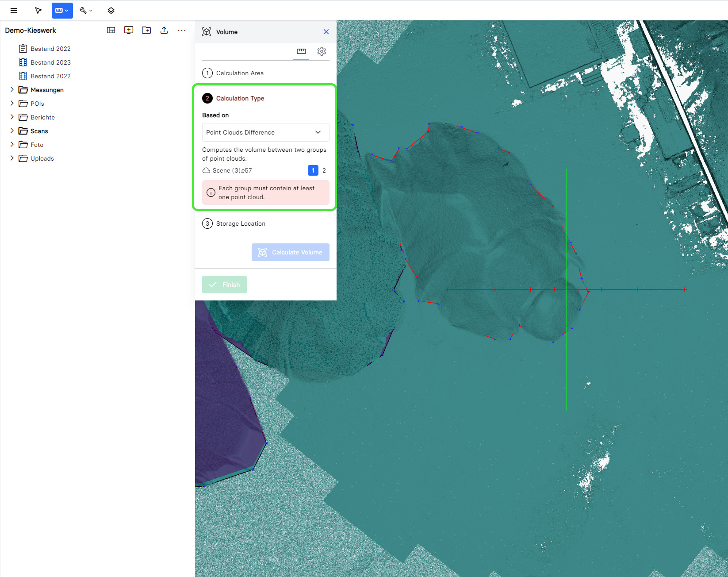The image size is (728, 577).
Task: Open the Storage Location step
Action: point(241,223)
